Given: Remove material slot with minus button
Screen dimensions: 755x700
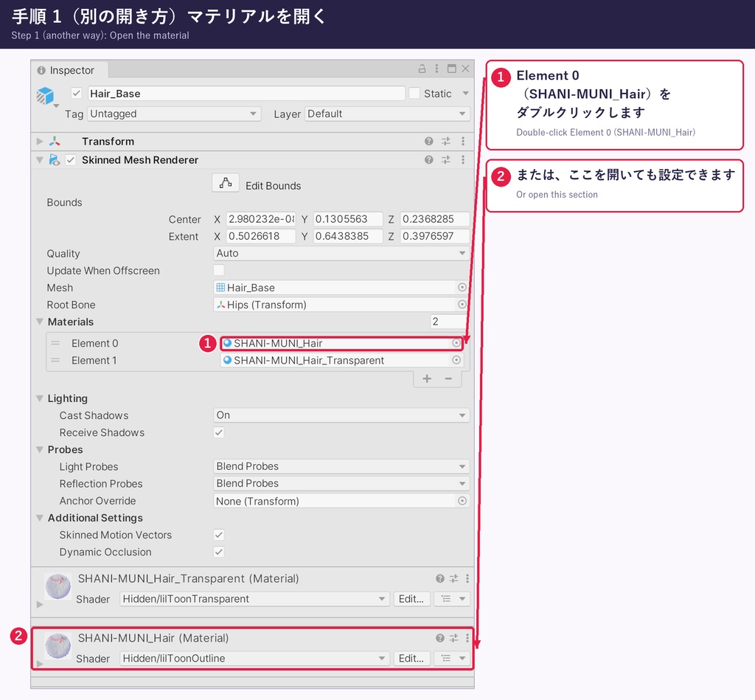Looking at the screenshot, I should [x=448, y=378].
